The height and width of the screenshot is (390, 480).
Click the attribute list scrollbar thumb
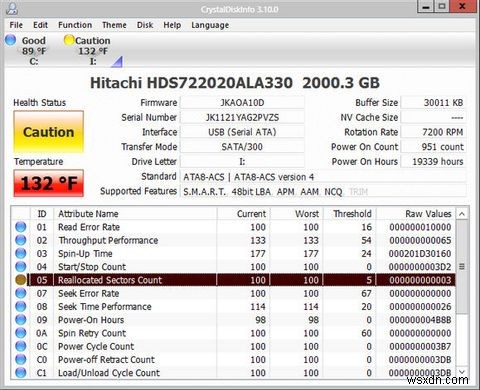[x=462, y=267]
